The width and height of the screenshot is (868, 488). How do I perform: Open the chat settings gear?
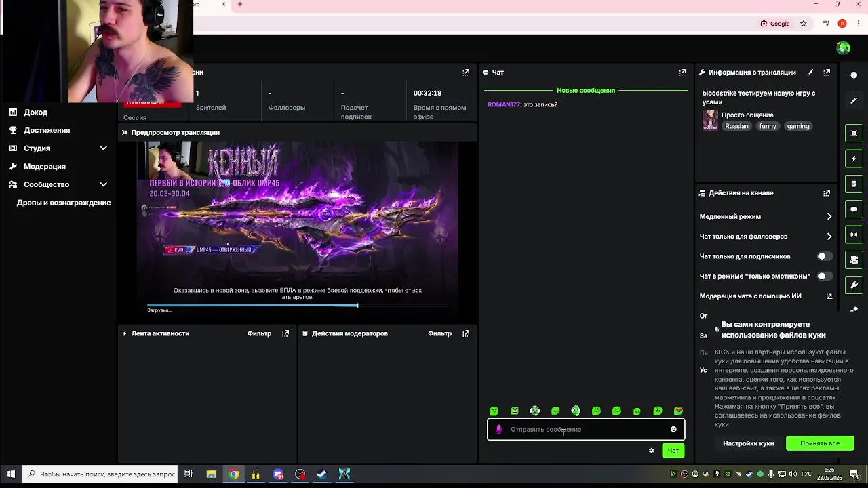point(651,451)
